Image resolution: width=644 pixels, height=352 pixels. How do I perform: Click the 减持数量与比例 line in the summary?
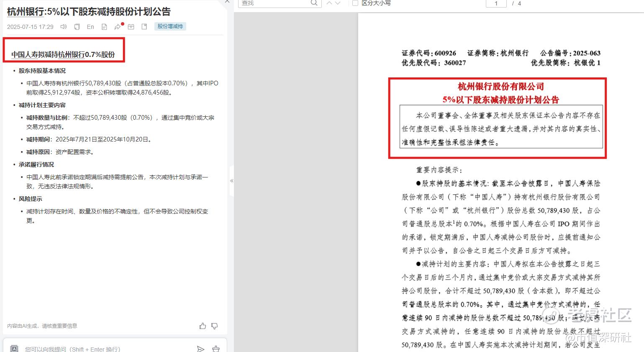tap(120, 122)
